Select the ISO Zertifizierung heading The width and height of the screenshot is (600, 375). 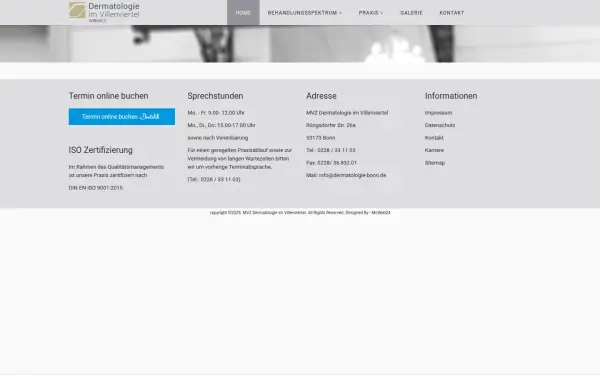click(101, 150)
